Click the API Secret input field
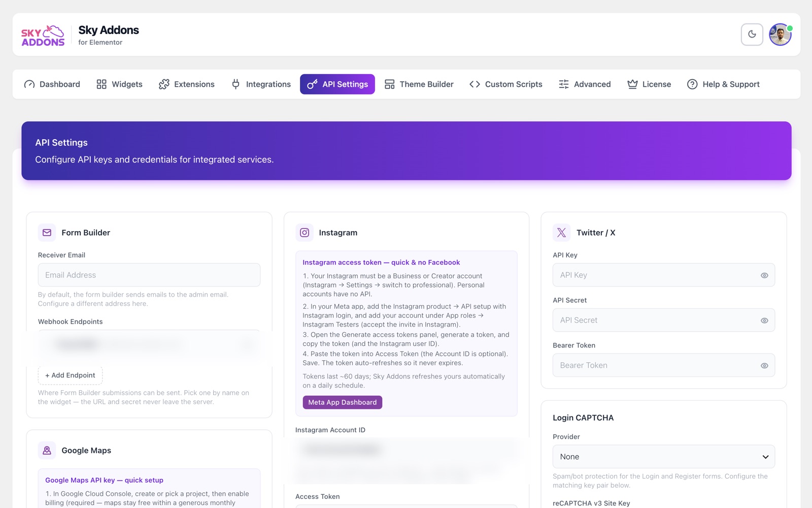The width and height of the screenshot is (812, 508). [664, 320]
